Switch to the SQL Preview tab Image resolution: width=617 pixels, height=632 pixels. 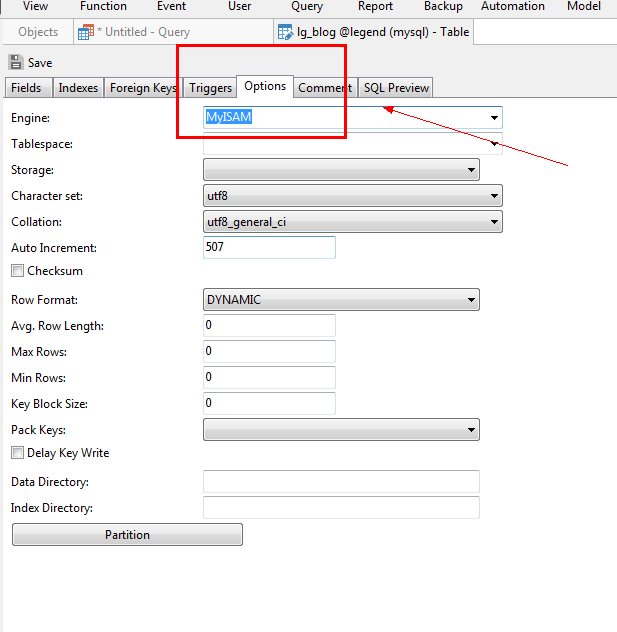[x=396, y=88]
